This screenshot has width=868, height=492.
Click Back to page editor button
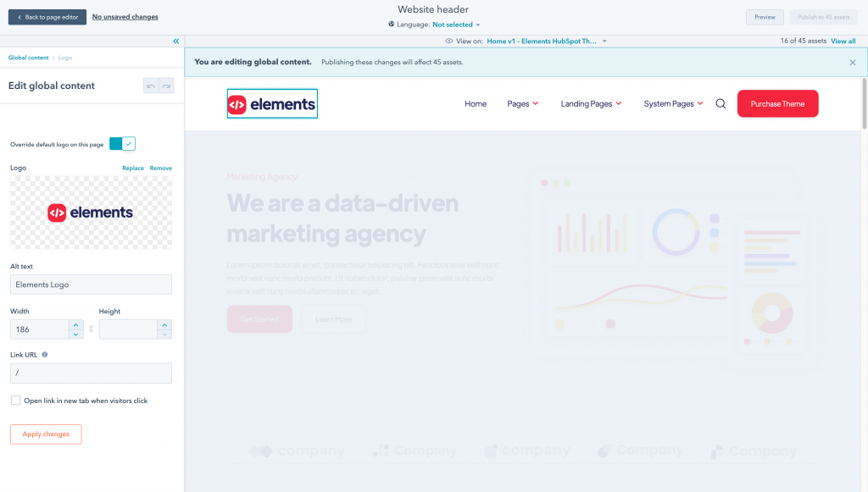(47, 17)
